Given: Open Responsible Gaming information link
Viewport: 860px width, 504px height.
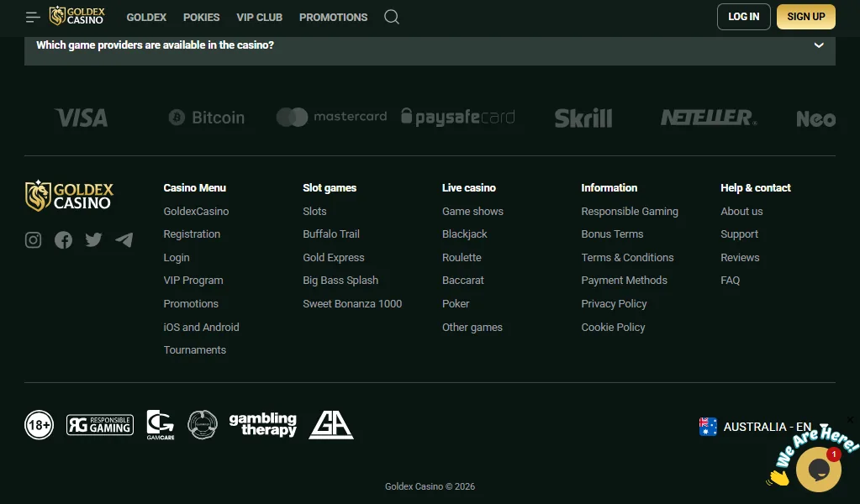Looking at the screenshot, I should 630,212.
